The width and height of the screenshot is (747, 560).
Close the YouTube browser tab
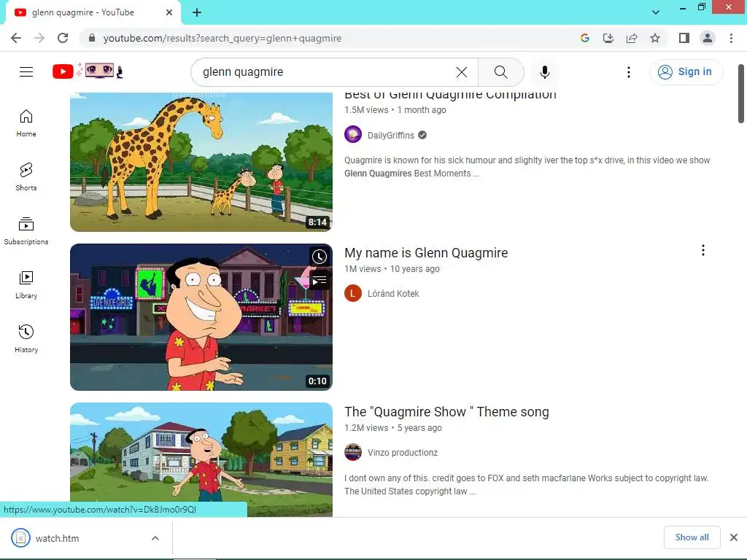point(169,12)
